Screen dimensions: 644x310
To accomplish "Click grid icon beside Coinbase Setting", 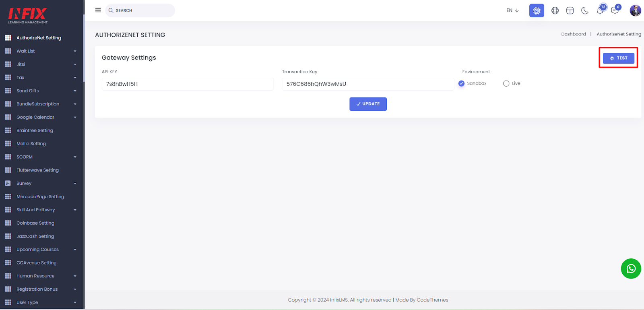I will tap(8, 223).
